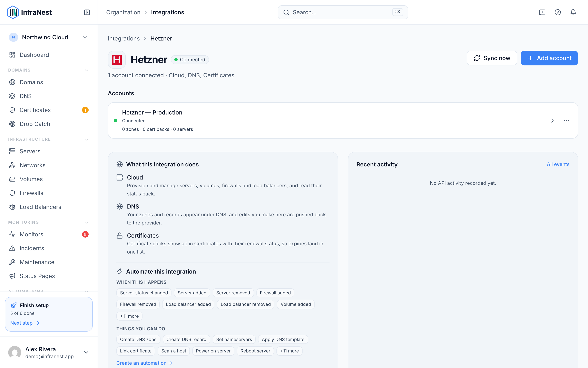Select Server added trigger chip

point(192,293)
